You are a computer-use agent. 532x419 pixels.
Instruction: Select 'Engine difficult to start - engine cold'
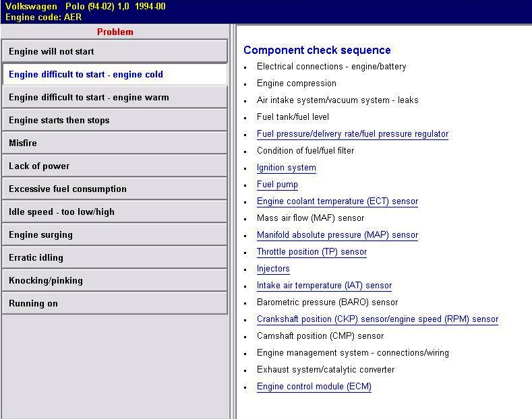point(115,74)
